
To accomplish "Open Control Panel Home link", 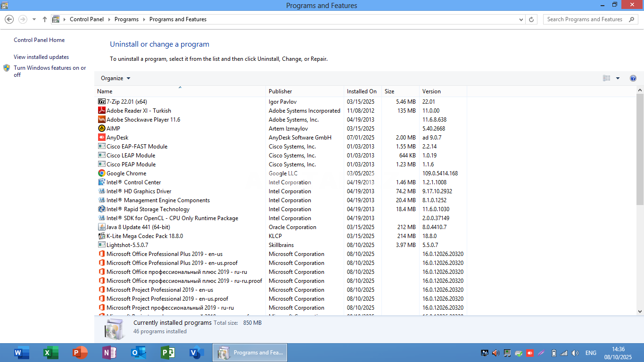I will (39, 40).
